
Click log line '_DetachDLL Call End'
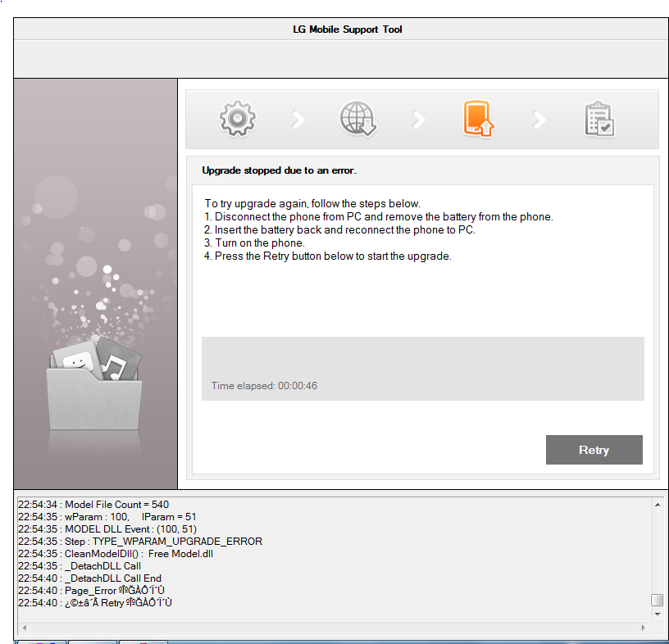[x=89, y=578]
